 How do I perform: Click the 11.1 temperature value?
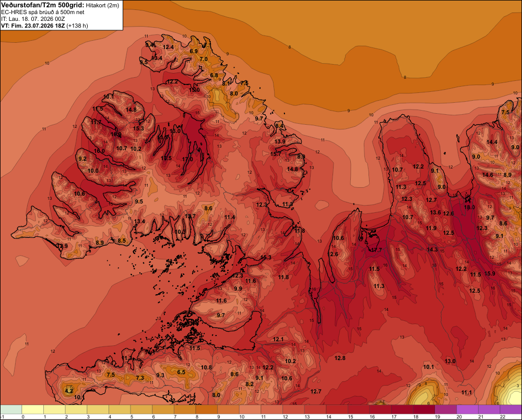click(x=466, y=393)
